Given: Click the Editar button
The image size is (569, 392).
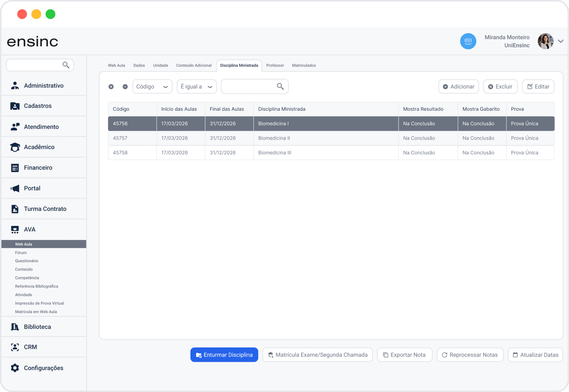Looking at the screenshot, I should point(538,86).
